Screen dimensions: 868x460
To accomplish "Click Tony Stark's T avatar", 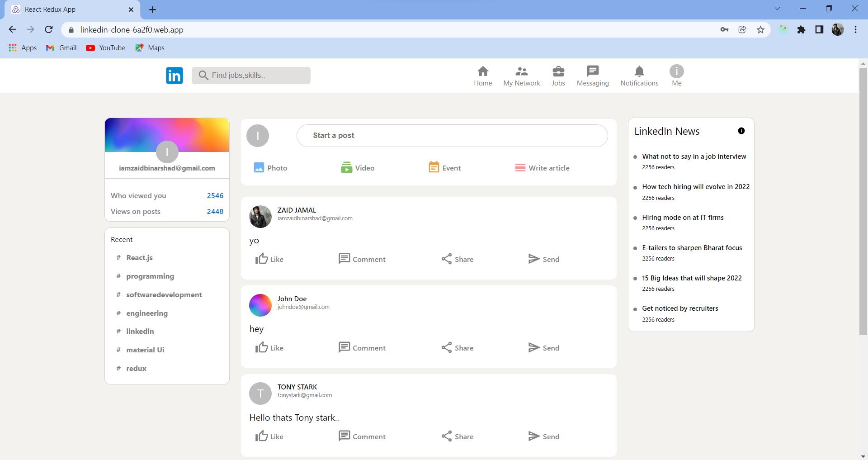I will coord(260,394).
